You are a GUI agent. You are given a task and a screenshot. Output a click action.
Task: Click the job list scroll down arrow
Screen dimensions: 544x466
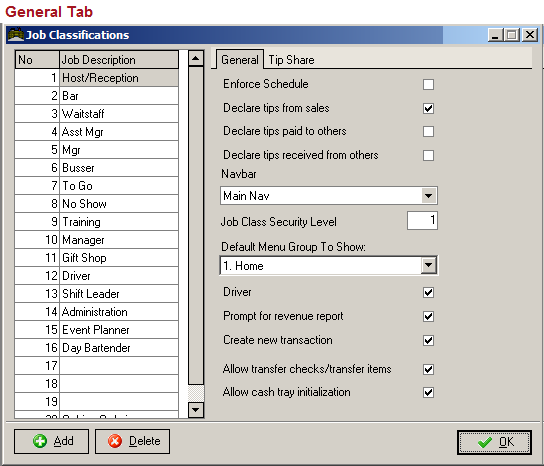tap(196, 410)
